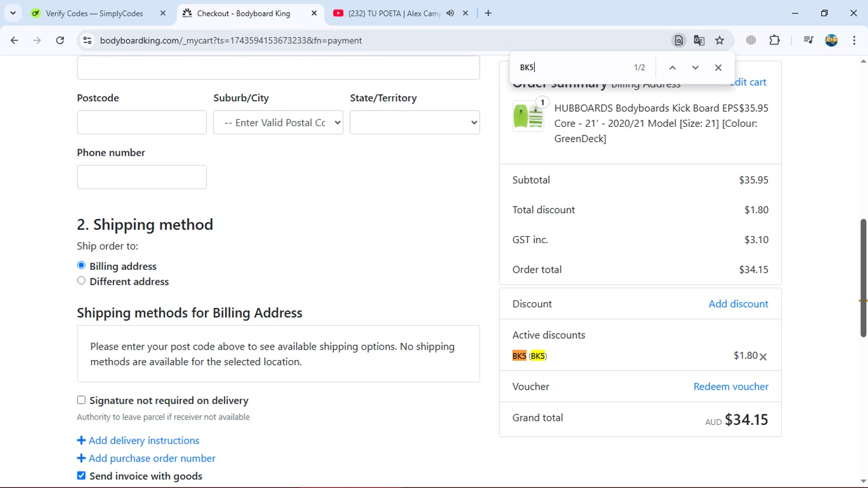The height and width of the screenshot is (488, 868).
Task: Switch to Checkout - Bodyboard King tab
Action: pos(244,13)
